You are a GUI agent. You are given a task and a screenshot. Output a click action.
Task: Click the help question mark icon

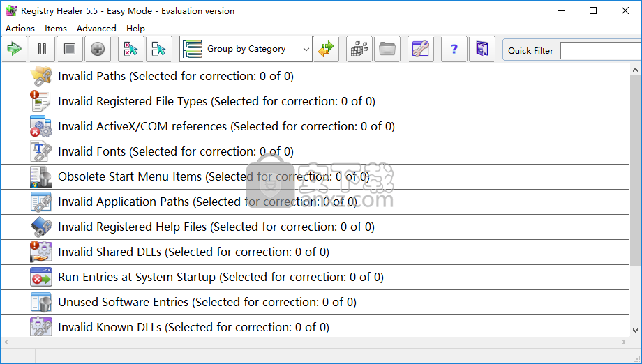click(454, 49)
